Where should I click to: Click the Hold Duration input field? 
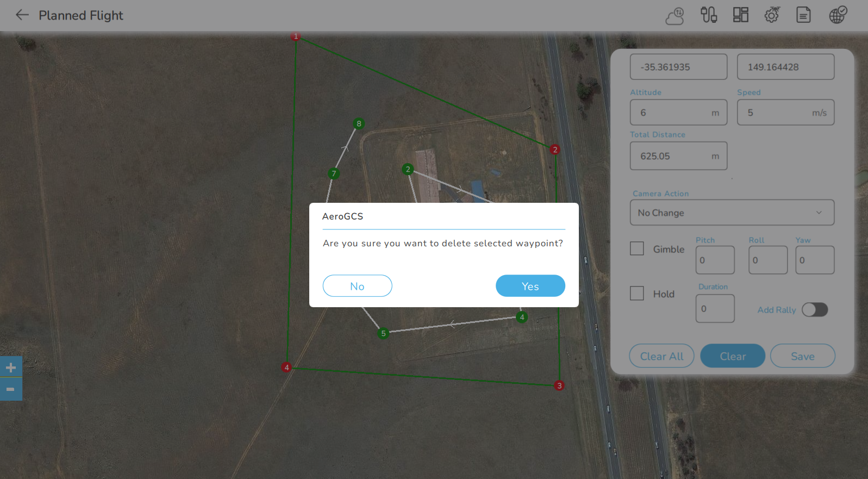point(715,308)
